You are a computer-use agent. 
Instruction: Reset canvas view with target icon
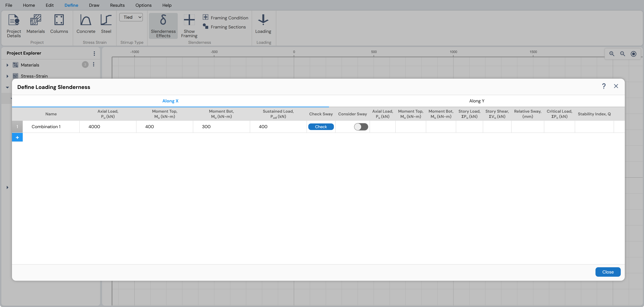tap(633, 54)
